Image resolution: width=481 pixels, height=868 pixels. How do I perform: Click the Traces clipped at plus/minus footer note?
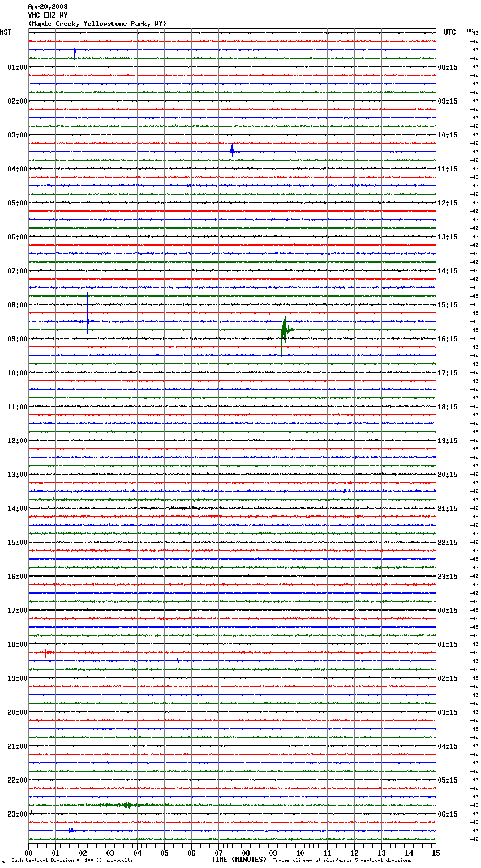click(x=342, y=860)
